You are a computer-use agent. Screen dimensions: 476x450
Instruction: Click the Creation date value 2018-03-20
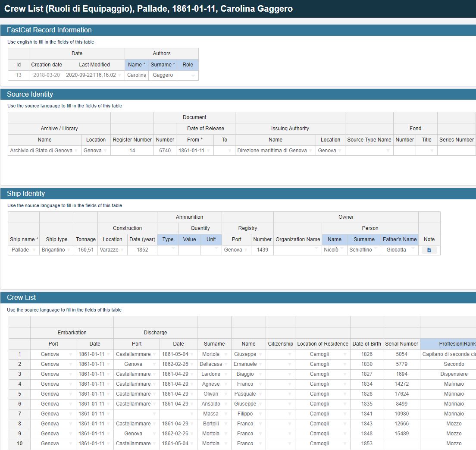[47, 75]
